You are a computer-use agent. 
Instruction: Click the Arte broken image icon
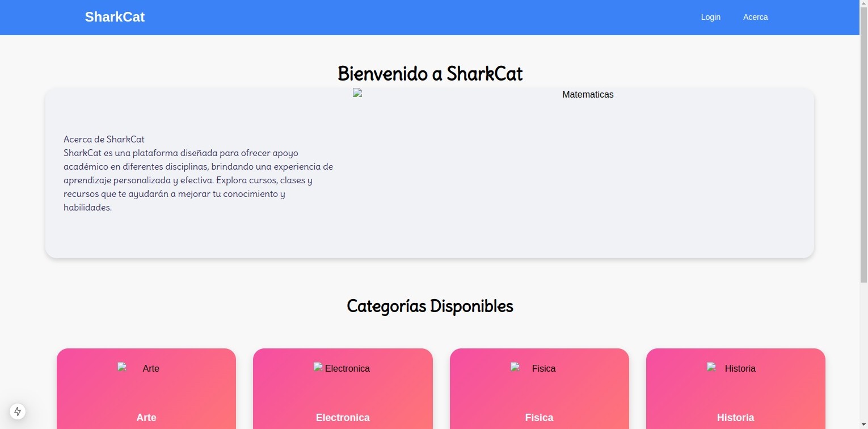pyautogui.click(x=123, y=368)
